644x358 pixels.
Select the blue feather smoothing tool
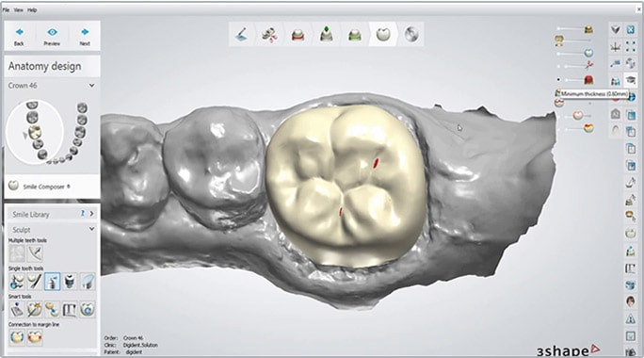88,282
